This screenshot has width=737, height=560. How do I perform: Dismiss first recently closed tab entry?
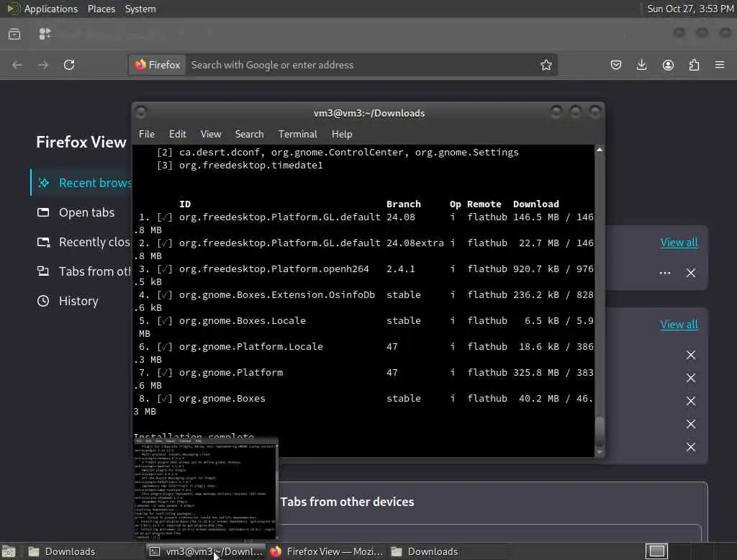tap(690, 355)
